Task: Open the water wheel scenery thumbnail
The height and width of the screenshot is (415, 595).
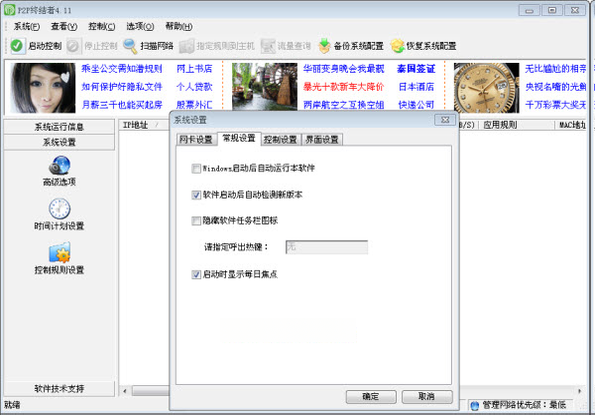Action: click(x=264, y=87)
